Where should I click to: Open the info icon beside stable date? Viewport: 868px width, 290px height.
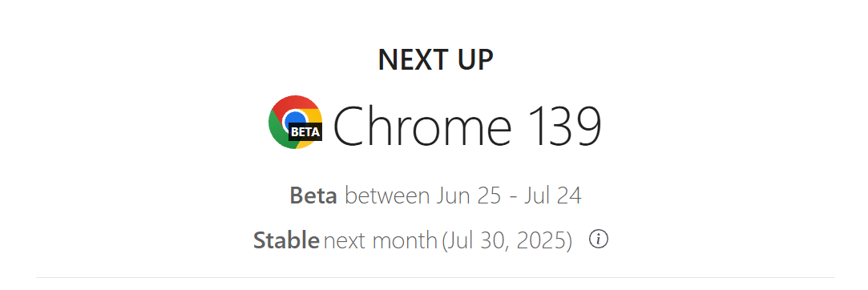click(x=599, y=240)
